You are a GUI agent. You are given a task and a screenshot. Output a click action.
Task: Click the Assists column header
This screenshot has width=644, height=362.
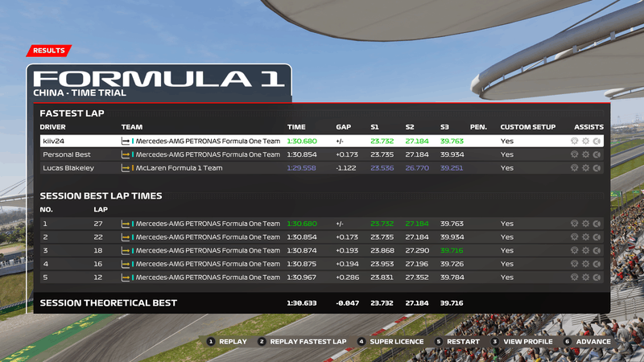tap(589, 127)
